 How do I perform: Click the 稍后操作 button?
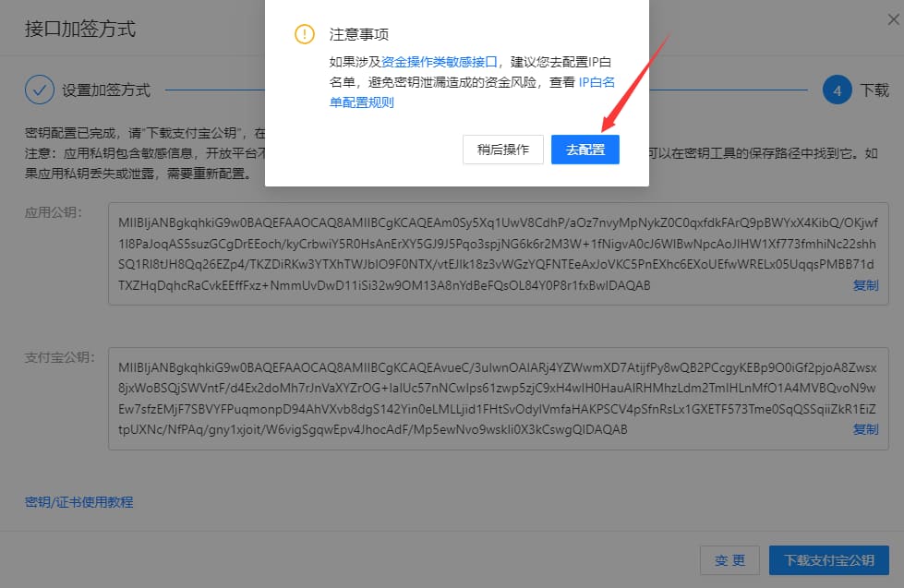pos(503,150)
